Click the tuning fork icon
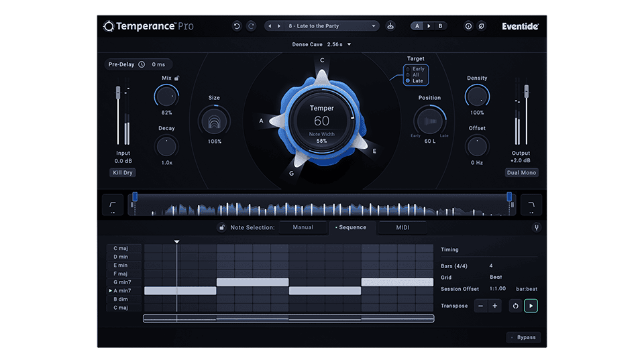 [x=536, y=227]
